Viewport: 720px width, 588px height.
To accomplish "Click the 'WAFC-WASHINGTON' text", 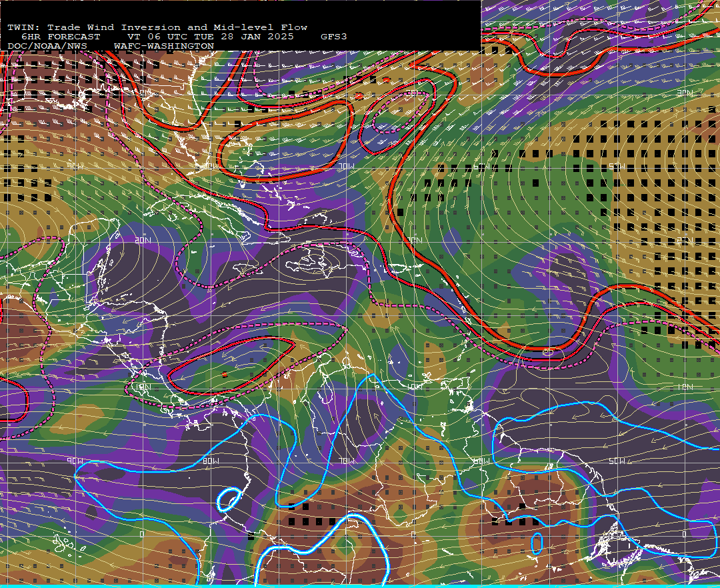I will (164, 47).
